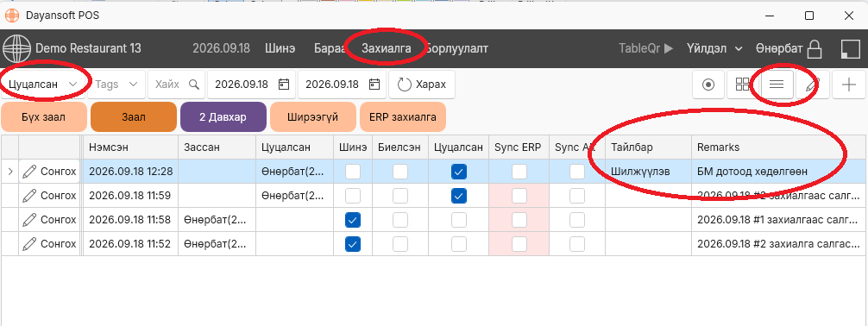Click the pencil icon in the 12:28 row
The image size is (868, 326).
coord(30,172)
